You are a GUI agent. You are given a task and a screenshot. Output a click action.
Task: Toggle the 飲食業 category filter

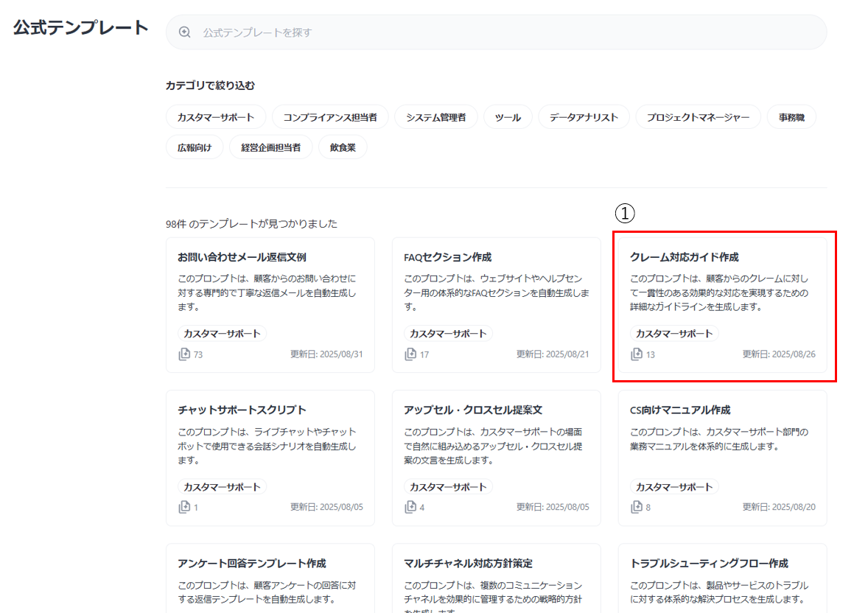click(342, 146)
